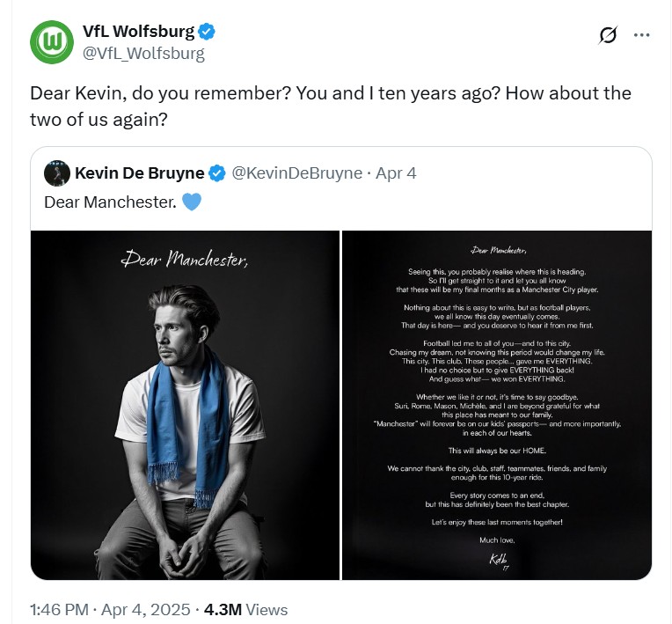The width and height of the screenshot is (672, 624).
Task: Click the KDB signature on the letter
Action: (x=499, y=560)
